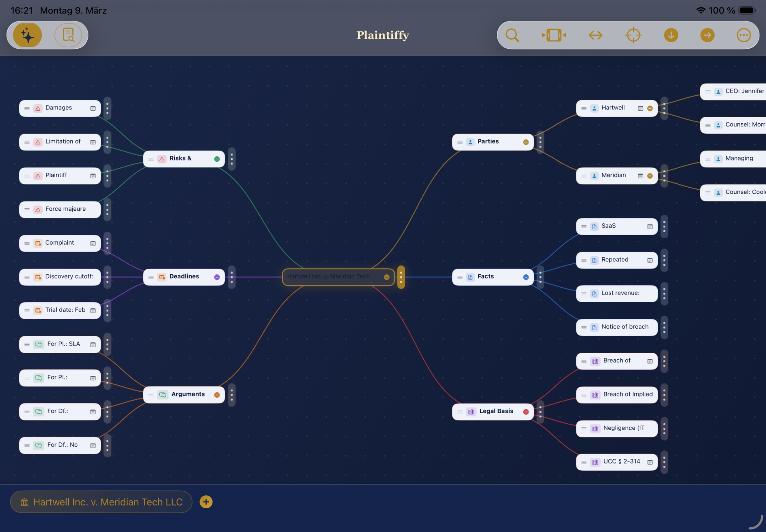The height and width of the screenshot is (532, 766).
Task: Select the Hartwell Inc. v. Meridian Tech LLC tab
Action: pyautogui.click(x=101, y=502)
